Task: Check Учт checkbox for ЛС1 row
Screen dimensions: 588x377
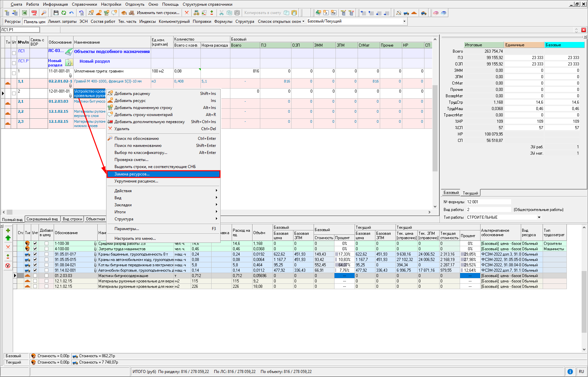Action: (x=14, y=53)
